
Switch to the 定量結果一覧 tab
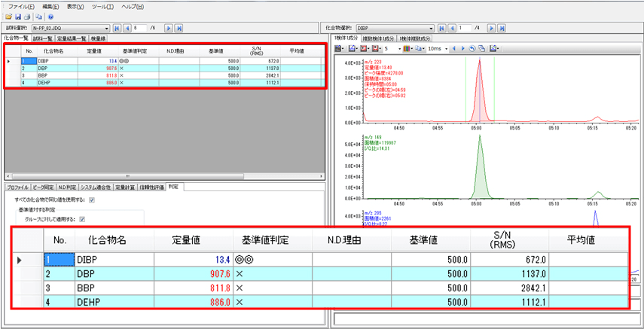tap(72, 38)
